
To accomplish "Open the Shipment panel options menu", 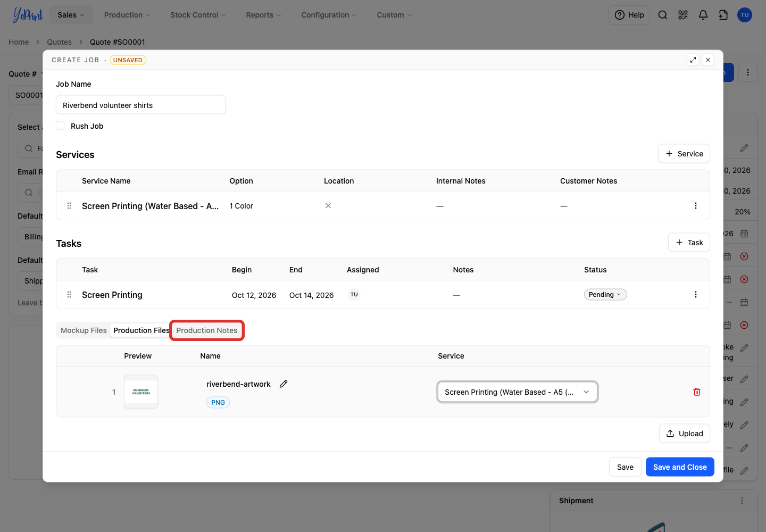I will (742, 501).
